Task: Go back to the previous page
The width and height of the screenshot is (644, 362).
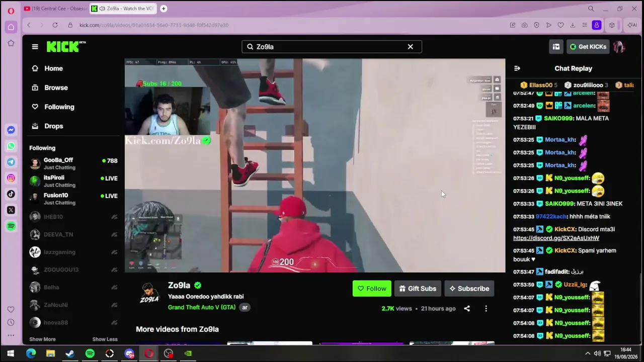Action: coord(29,25)
